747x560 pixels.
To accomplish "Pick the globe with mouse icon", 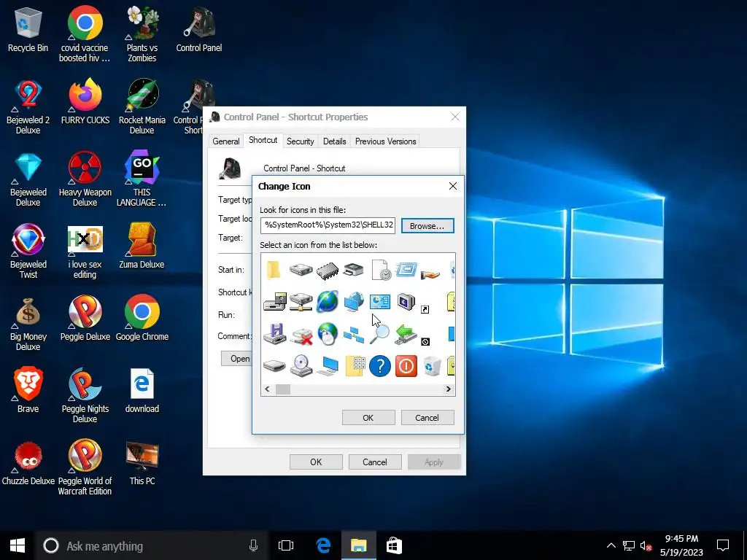I will pos(328,333).
